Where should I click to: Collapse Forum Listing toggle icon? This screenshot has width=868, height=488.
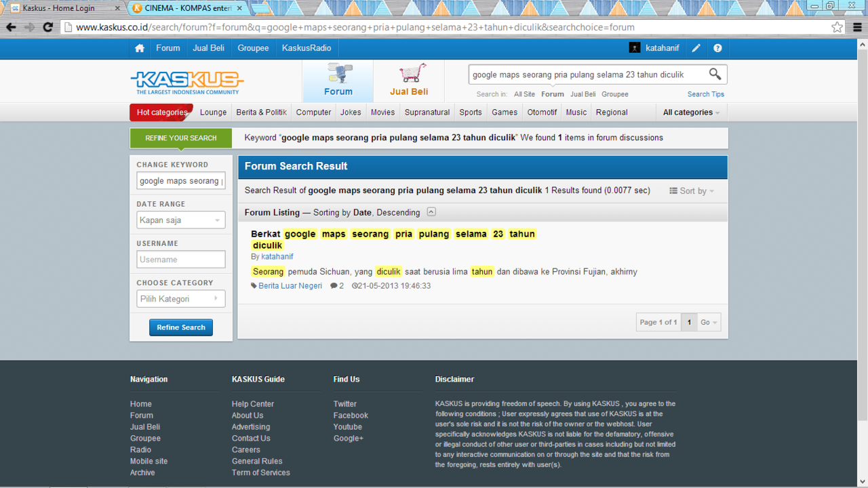431,212
